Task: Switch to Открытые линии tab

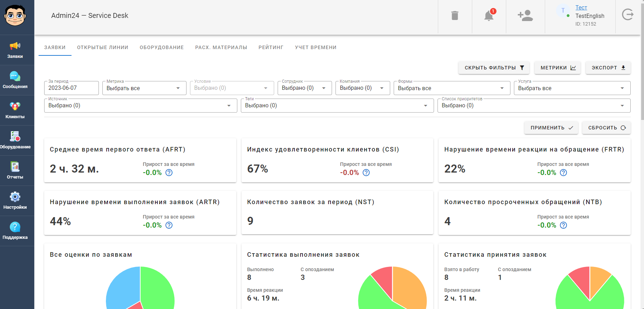Action: pyautogui.click(x=103, y=47)
